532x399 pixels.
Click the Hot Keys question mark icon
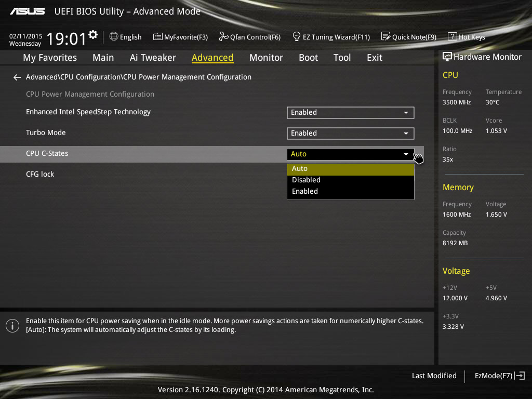point(453,36)
